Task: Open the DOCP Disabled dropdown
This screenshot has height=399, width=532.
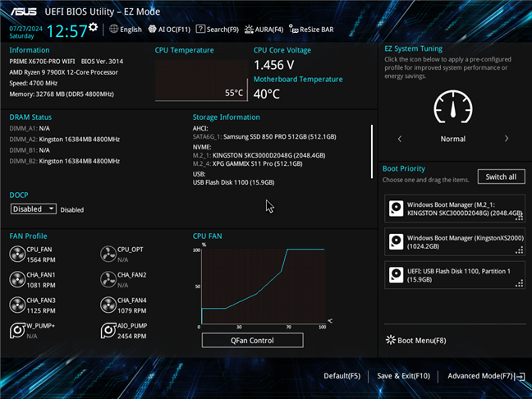Action: (x=33, y=209)
